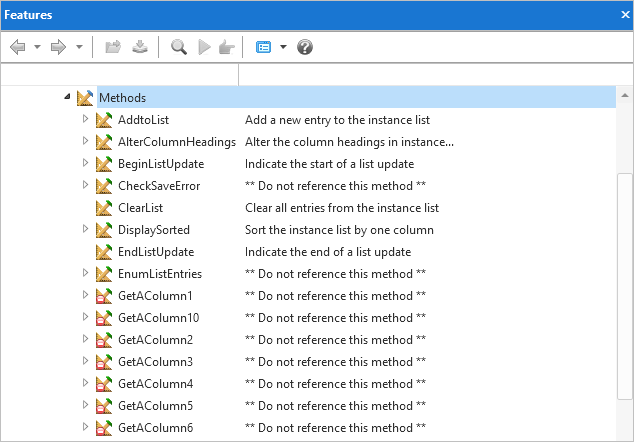Select the EnumListEntries method
Viewport: 634px width, 442px height.
click(160, 274)
